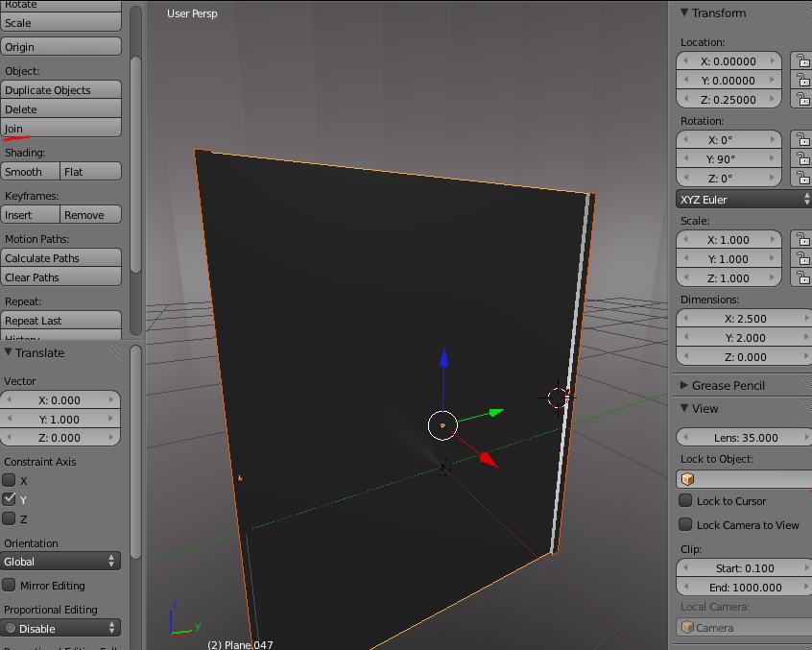Insert a keyframe with the Insert button

[x=30, y=214]
